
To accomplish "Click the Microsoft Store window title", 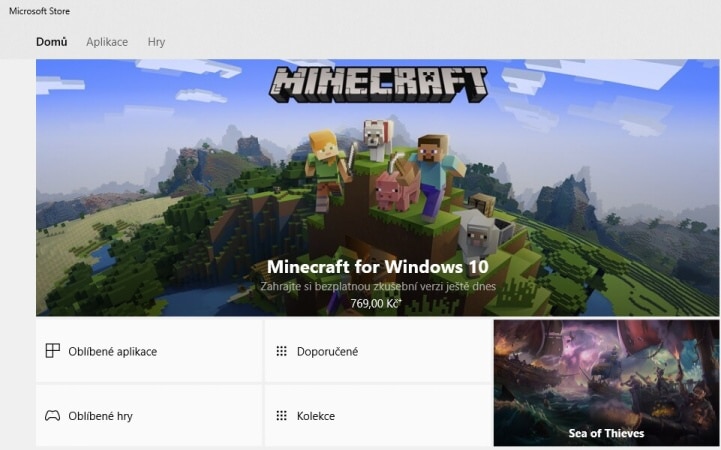I will pyautogui.click(x=40, y=11).
